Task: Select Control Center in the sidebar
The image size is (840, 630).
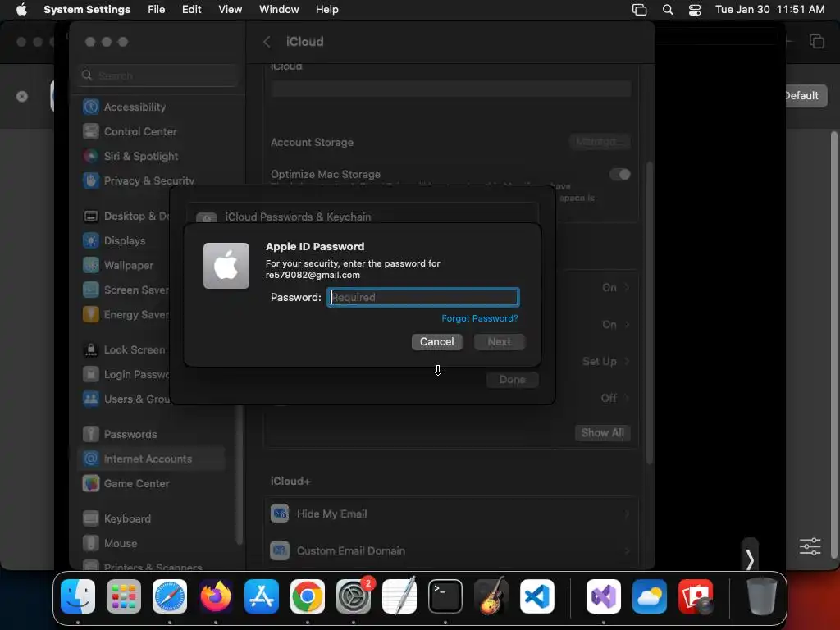Action: pos(153,131)
